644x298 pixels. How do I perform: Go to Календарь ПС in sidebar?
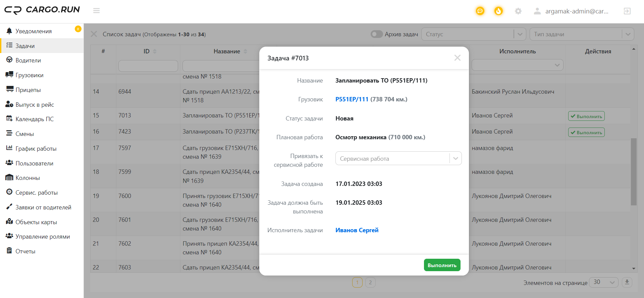[x=34, y=119]
